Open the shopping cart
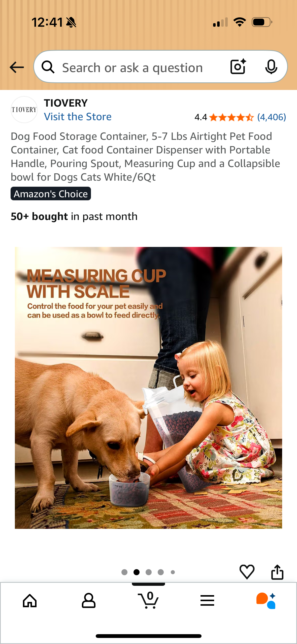 tap(148, 600)
